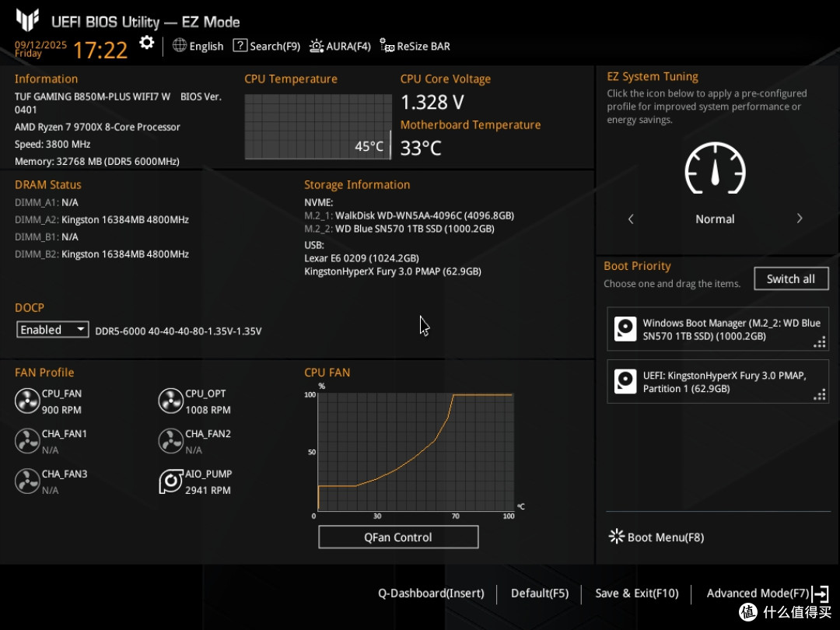
Task: Click Switch all button
Action: (x=791, y=278)
